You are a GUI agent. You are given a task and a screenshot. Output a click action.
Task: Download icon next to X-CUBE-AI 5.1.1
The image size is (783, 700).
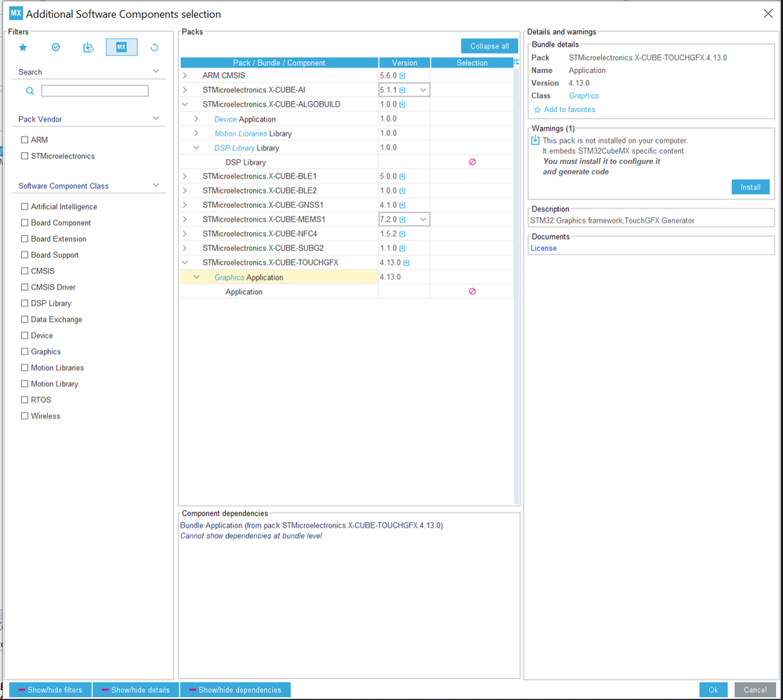pos(403,90)
